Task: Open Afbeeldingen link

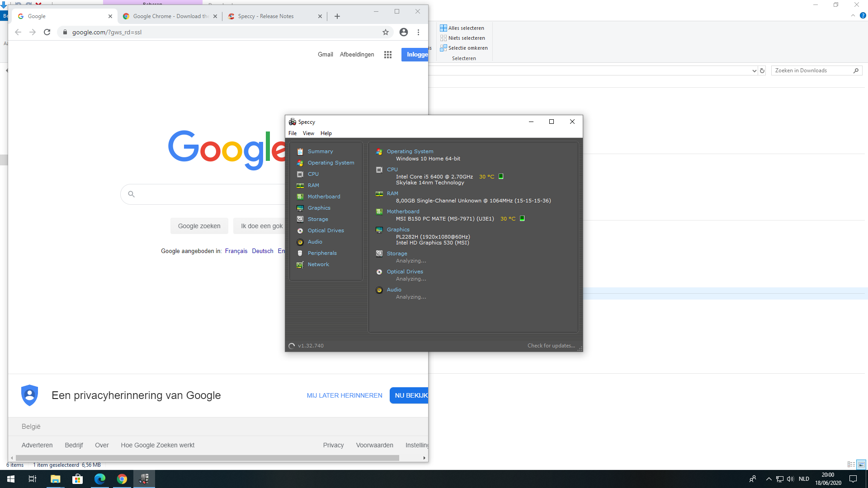Action: pyautogui.click(x=357, y=55)
